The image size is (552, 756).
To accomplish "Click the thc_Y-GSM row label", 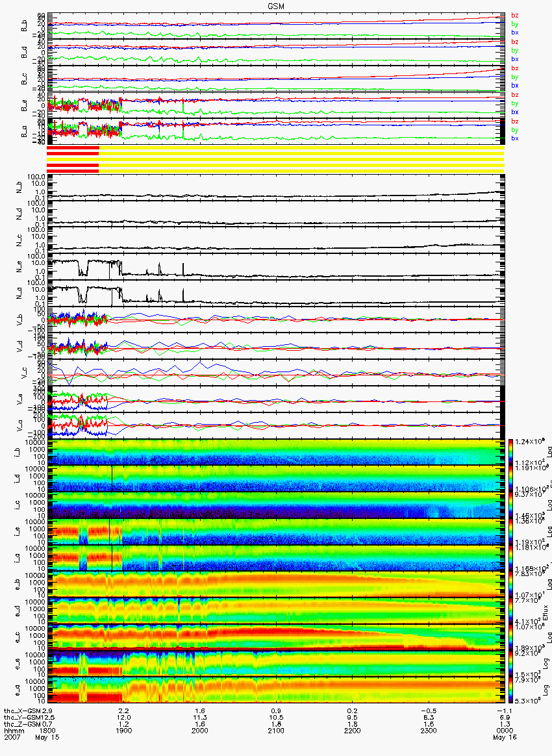I will [22, 718].
